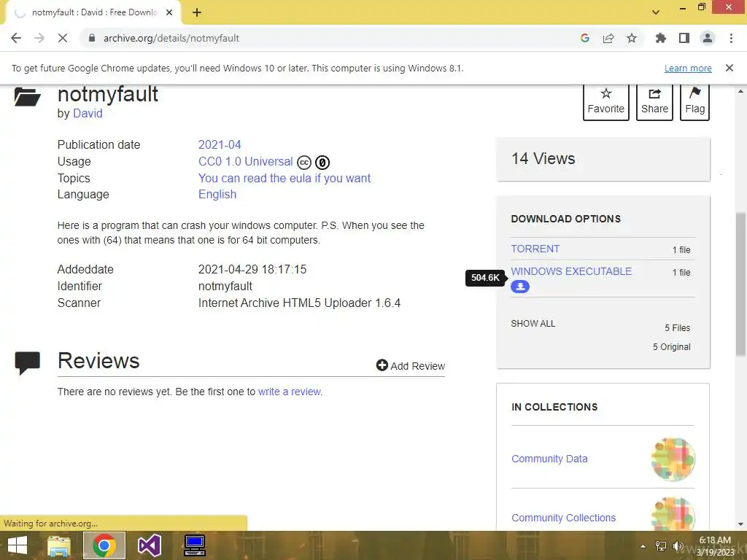Download the TORRENT file

[x=535, y=249]
